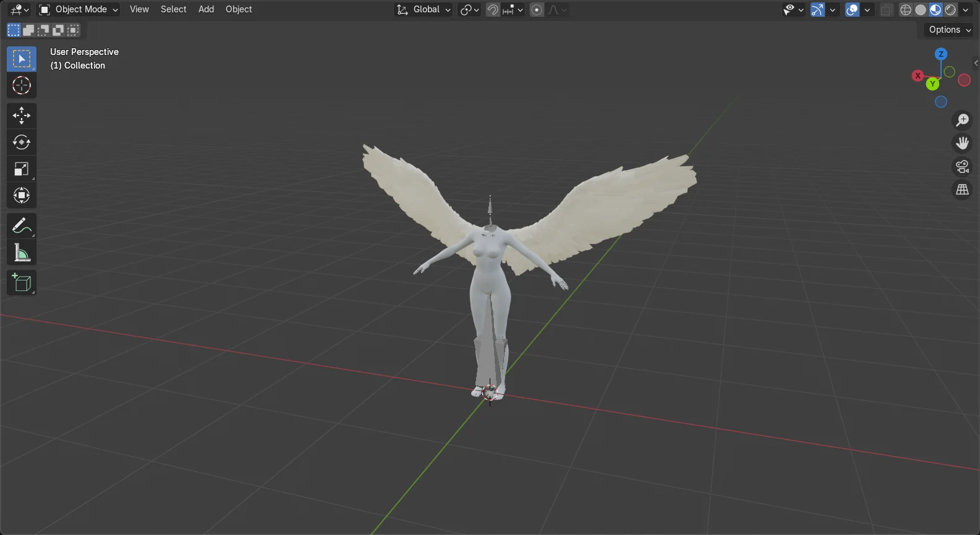Open the editor type dropdown
Screen dimensions: 980x535
19,10
